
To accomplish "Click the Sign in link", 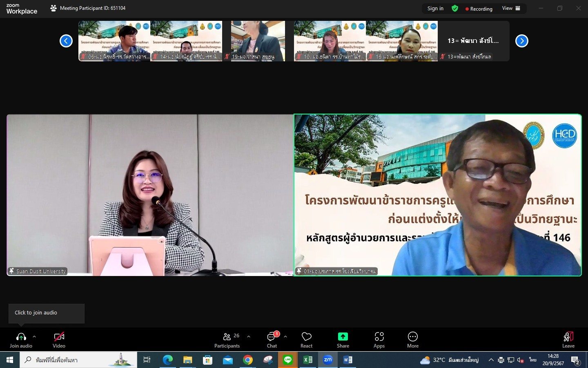I will tap(435, 8).
